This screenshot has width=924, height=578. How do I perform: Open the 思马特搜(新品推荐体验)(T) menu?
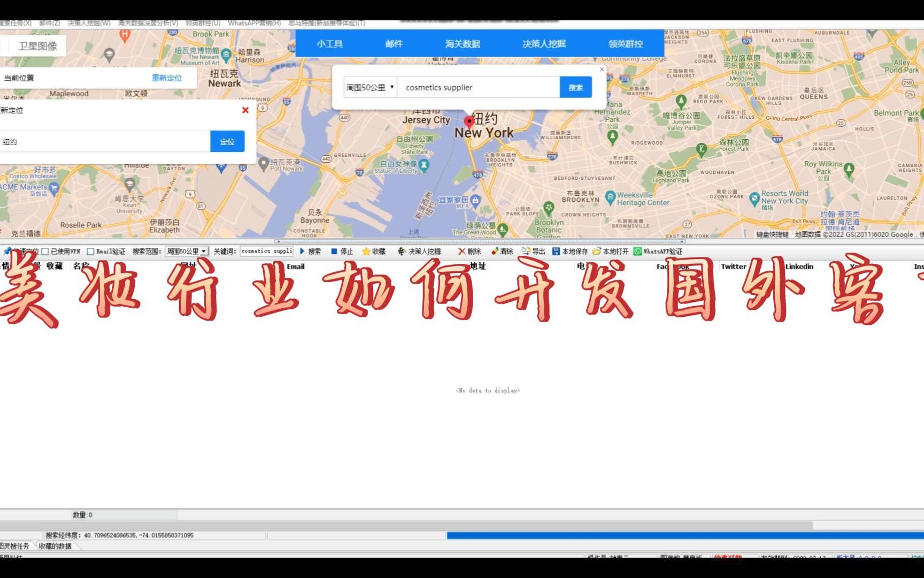tap(327, 23)
